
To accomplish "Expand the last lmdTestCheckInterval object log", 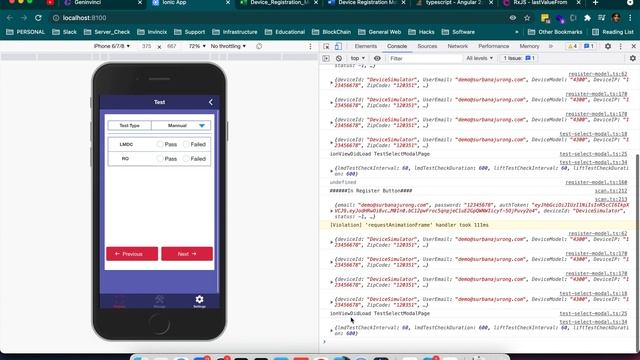I will click(331, 331).
